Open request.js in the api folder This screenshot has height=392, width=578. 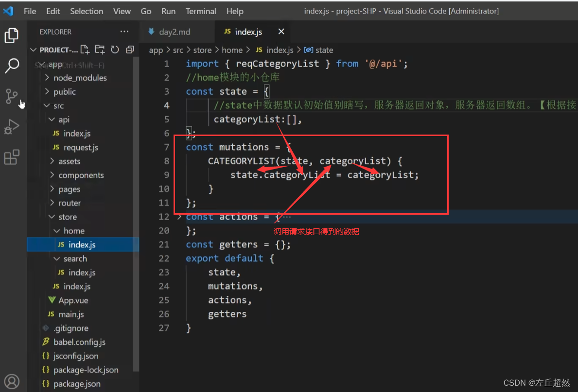click(x=80, y=148)
